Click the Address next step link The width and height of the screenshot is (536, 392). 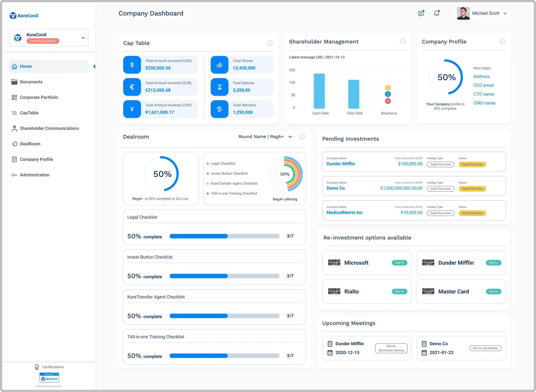pos(481,76)
